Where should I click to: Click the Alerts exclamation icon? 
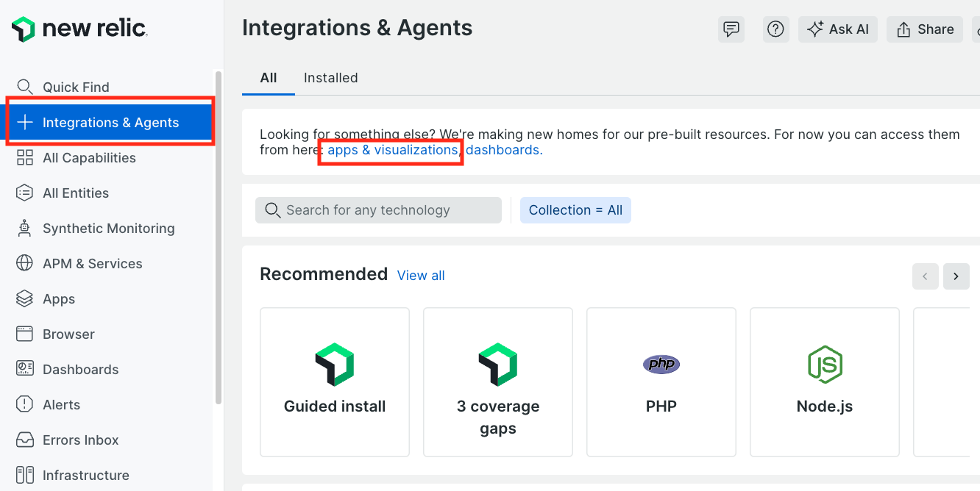pos(25,404)
